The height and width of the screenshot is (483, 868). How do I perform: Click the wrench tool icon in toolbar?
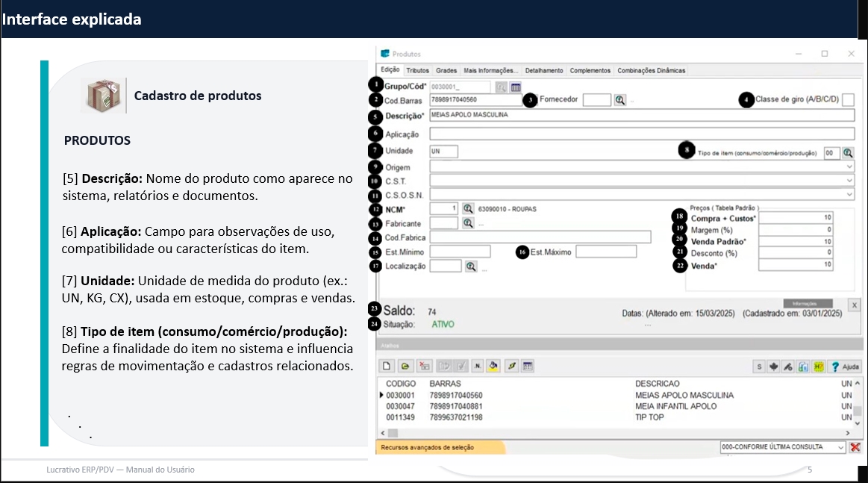(787, 367)
